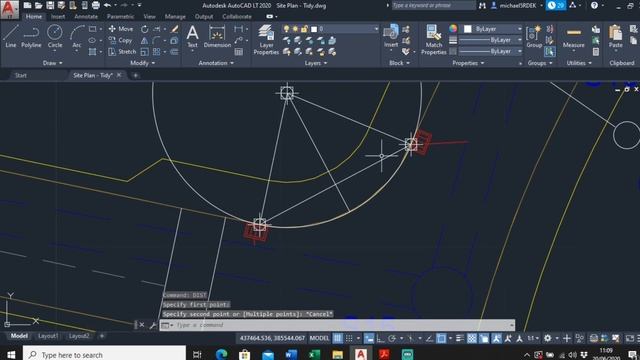Expand the Block panel
The image size is (640, 360).
pyautogui.click(x=399, y=63)
